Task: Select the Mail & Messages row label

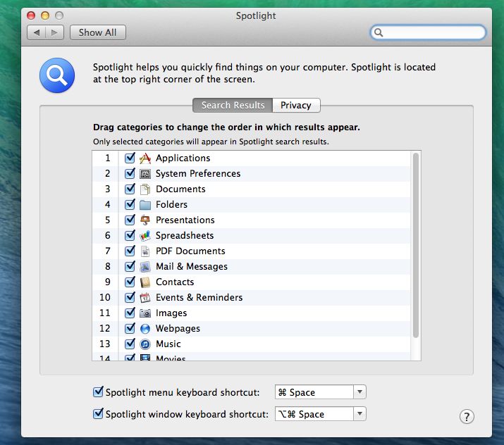Action: click(192, 266)
